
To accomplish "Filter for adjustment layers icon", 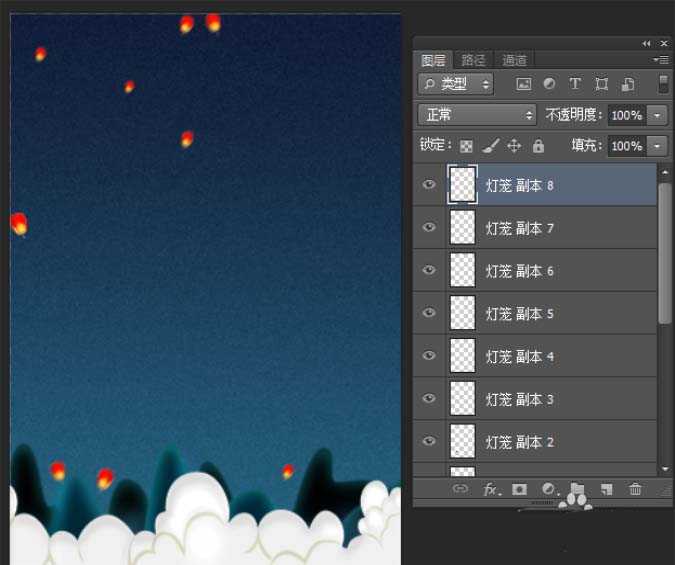I will [x=549, y=85].
